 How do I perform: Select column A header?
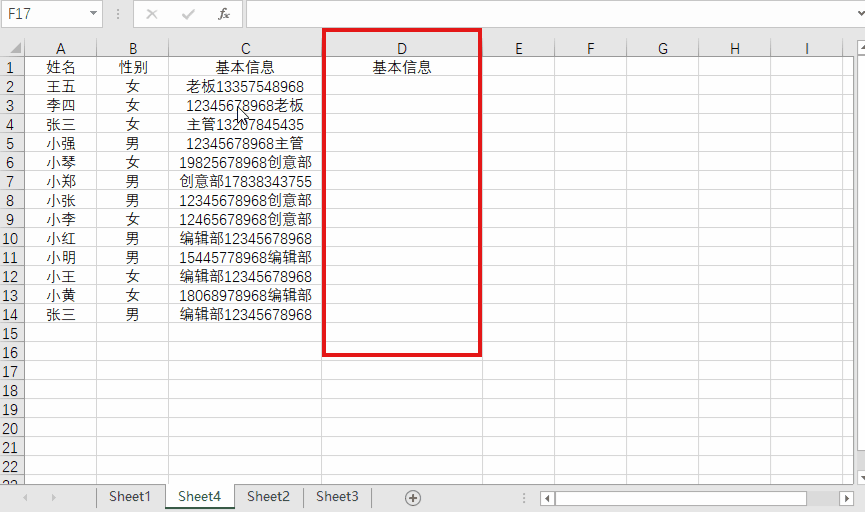click(x=61, y=49)
